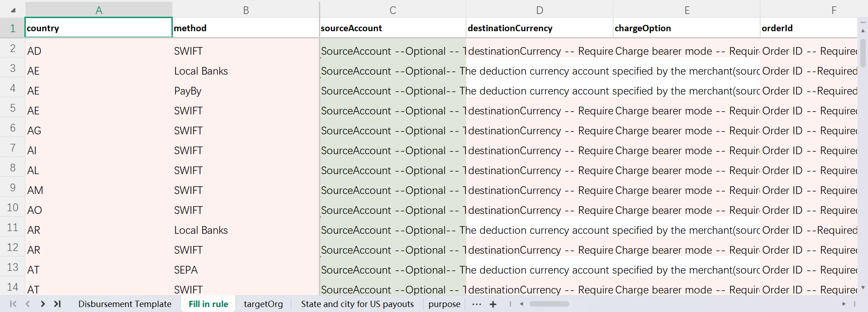The image size is (868, 312).
Task: Click the horizontal scroll left arrow
Action: coord(522,304)
